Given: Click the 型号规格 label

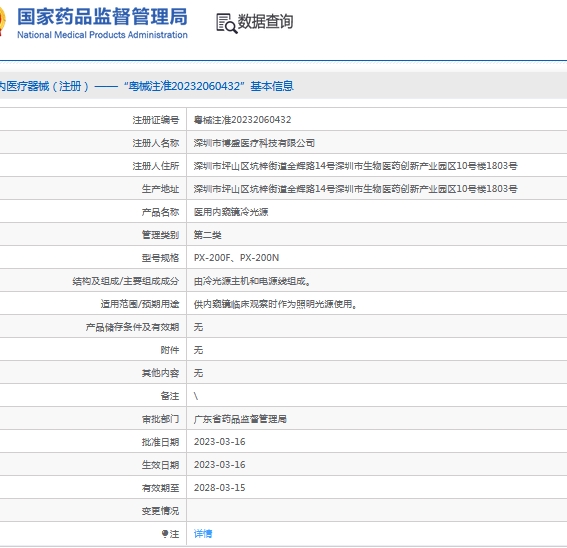Looking at the screenshot, I should pos(160,258).
